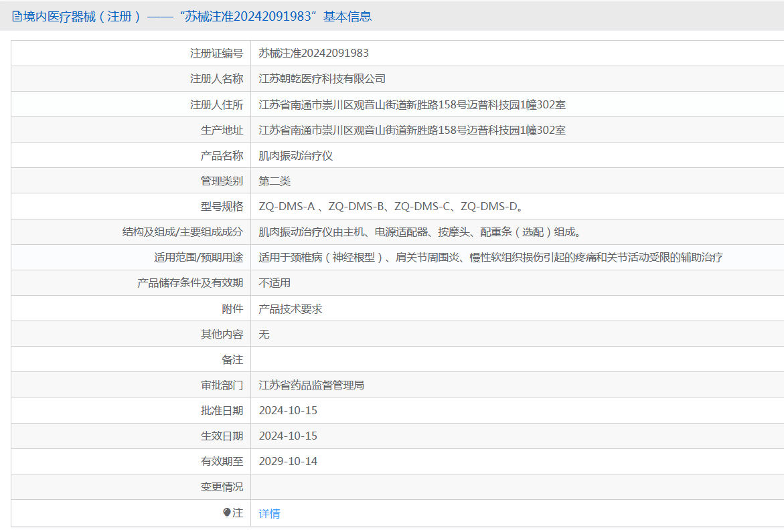Image resolution: width=784 pixels, height=532 pixels.
Task: Click the 结构及组成 description text
Action: coord(420,232)
